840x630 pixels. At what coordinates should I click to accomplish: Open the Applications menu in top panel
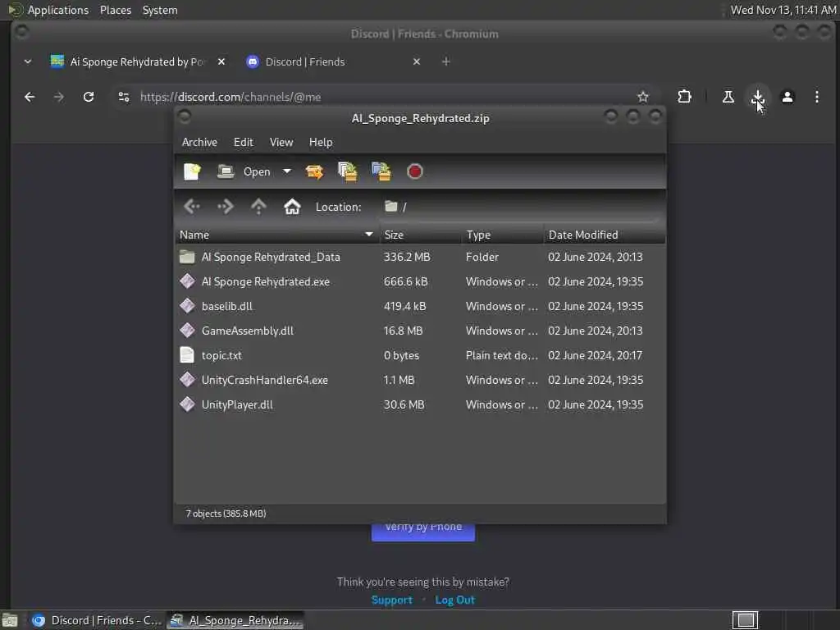coord(58,10)
